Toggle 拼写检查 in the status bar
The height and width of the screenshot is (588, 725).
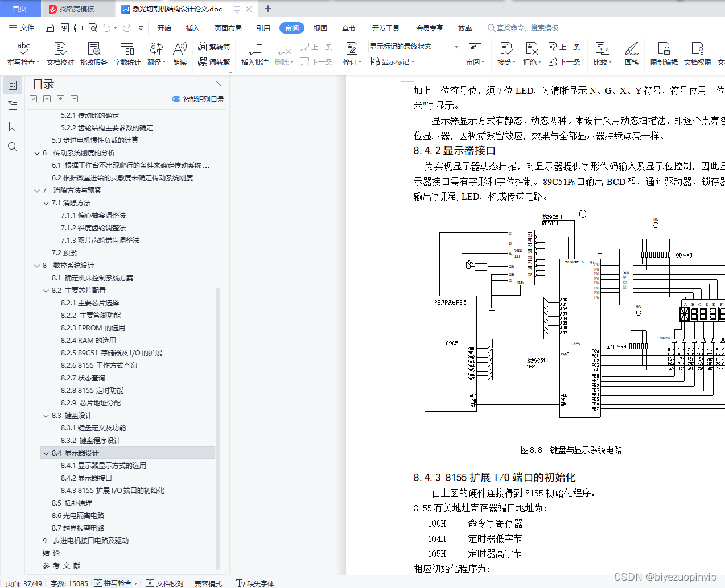[116, 583]
